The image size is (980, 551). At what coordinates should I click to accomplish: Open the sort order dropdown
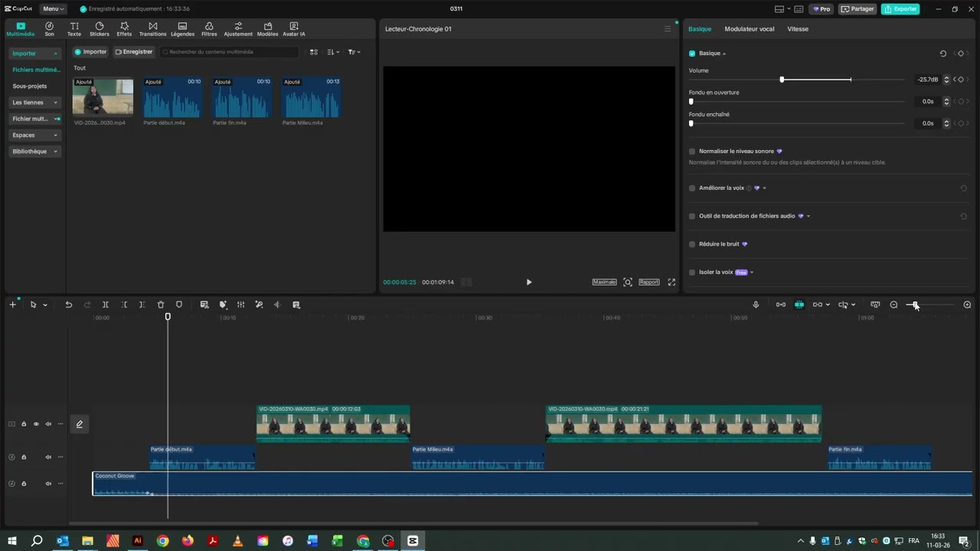tap(333, 52)
